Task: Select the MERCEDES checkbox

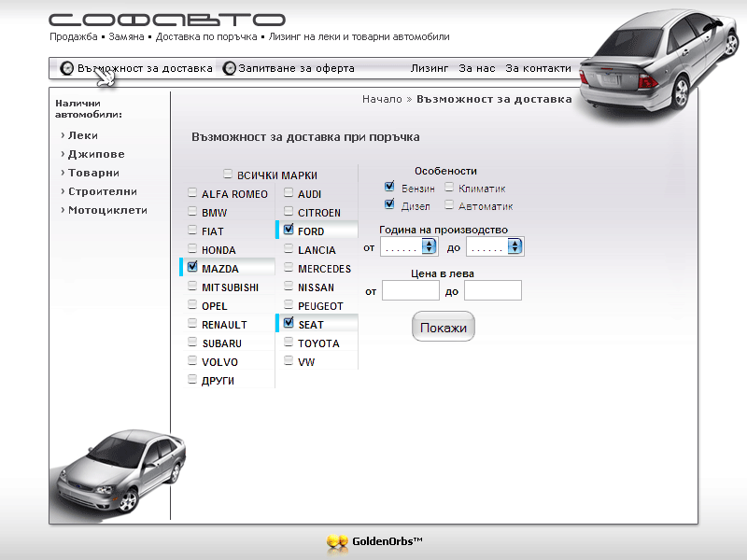Action: pos(289,267)
